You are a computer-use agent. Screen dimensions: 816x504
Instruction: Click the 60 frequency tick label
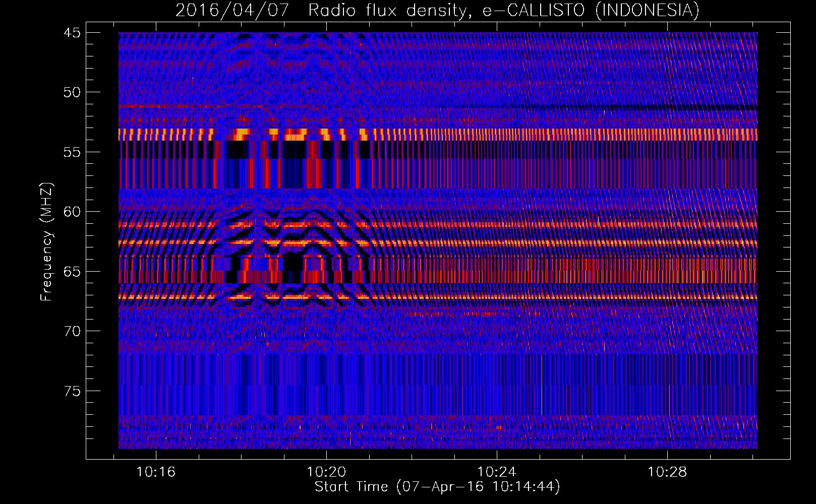[x=72, y=212]
